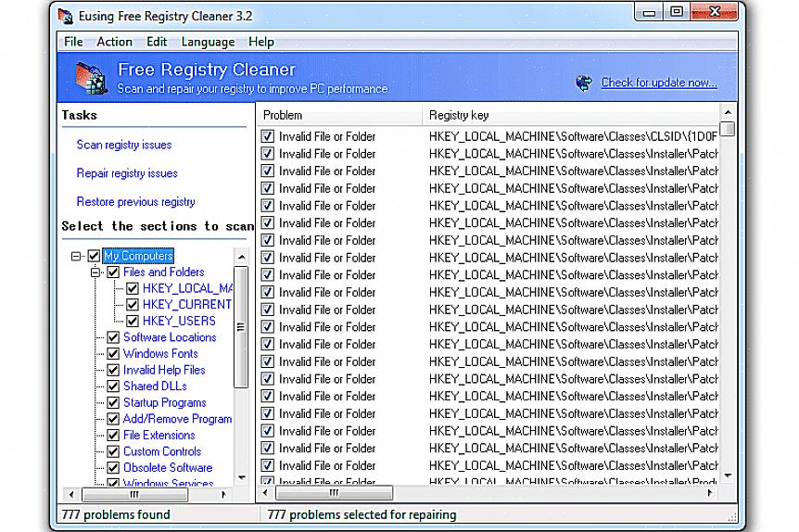
Task: Toggle the HKEY_CURRENT checkbox
Action: [133, 305]
